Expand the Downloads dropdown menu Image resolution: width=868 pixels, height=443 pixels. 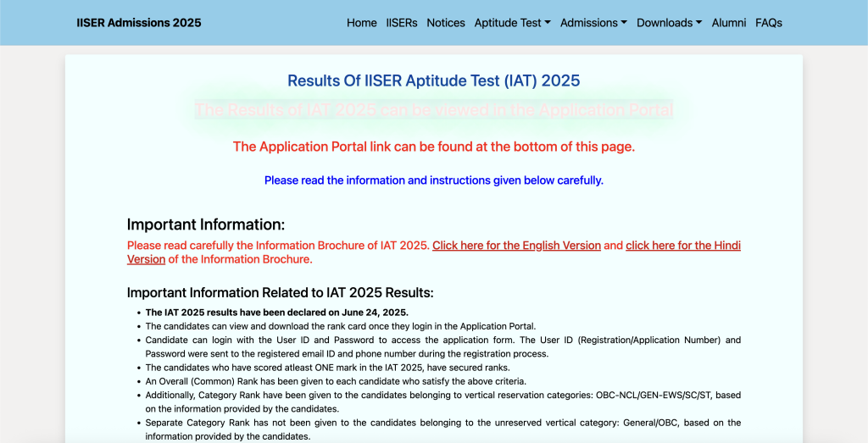[x=669, y=23]
